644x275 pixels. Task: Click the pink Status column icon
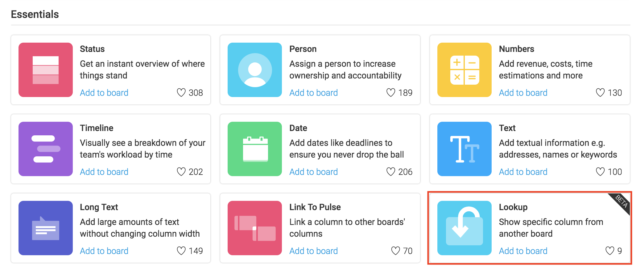point(46,70)
